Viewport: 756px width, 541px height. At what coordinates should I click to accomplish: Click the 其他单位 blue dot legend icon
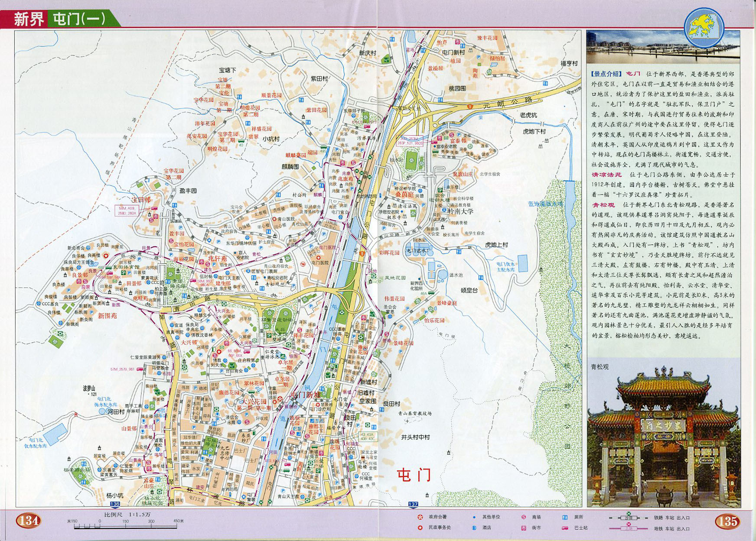(474, 517)
